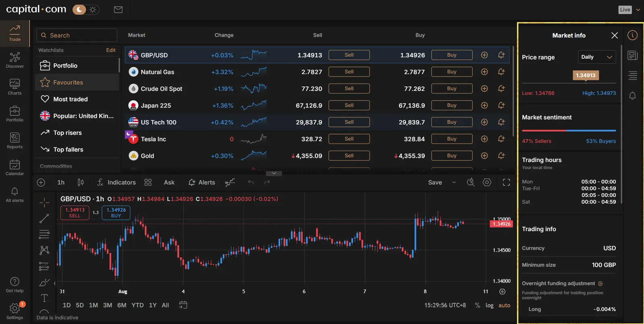644x324 pixels.
Task: Collapse the market list with the chevron handle
Action: [274, 173]
